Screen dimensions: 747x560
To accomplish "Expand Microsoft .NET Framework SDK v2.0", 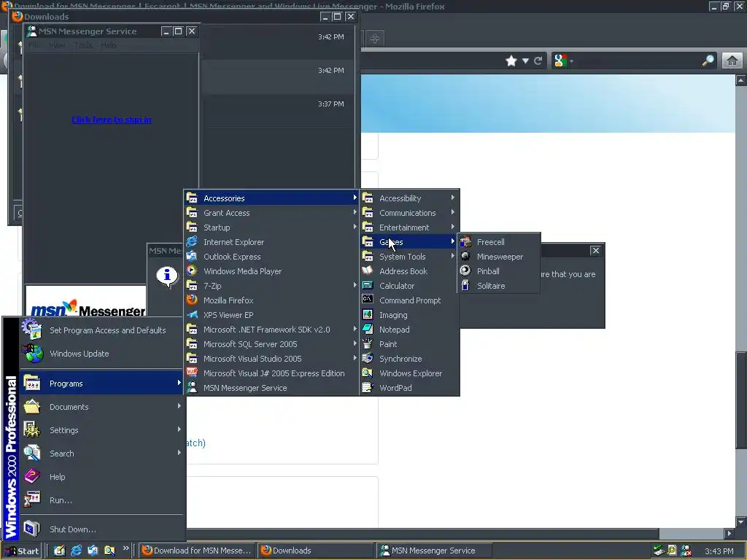I will [x=271, y=329].
